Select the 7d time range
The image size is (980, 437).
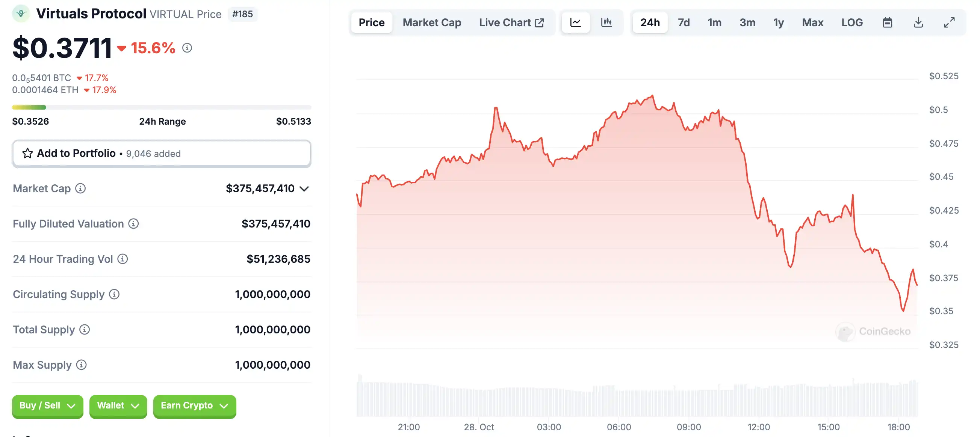click(684, 23)
